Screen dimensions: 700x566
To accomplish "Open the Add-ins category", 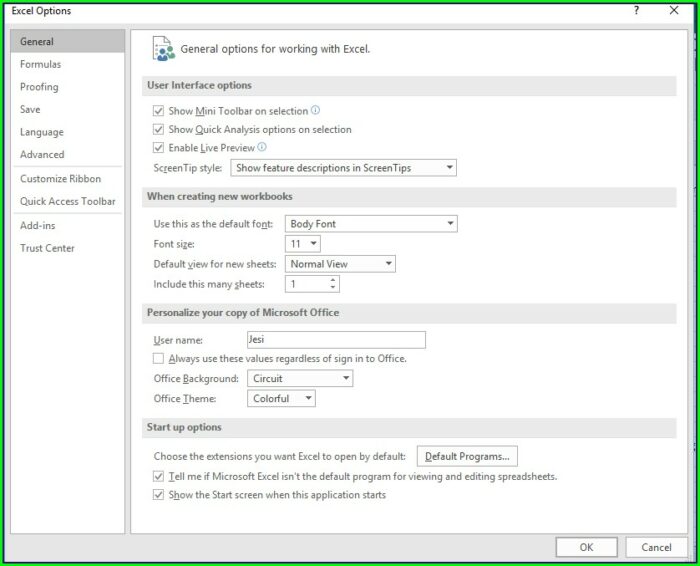I will click(67, 225).
